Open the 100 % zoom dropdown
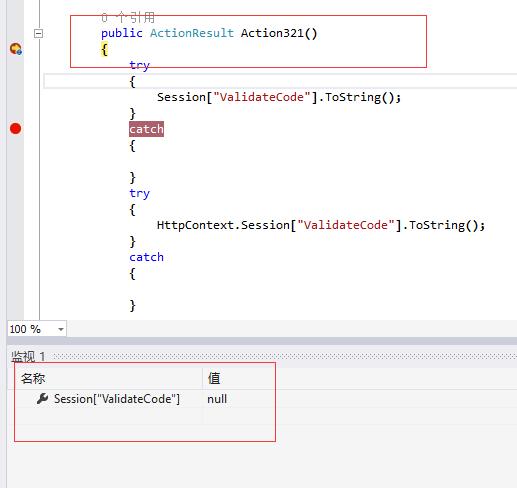 (37, 329)
